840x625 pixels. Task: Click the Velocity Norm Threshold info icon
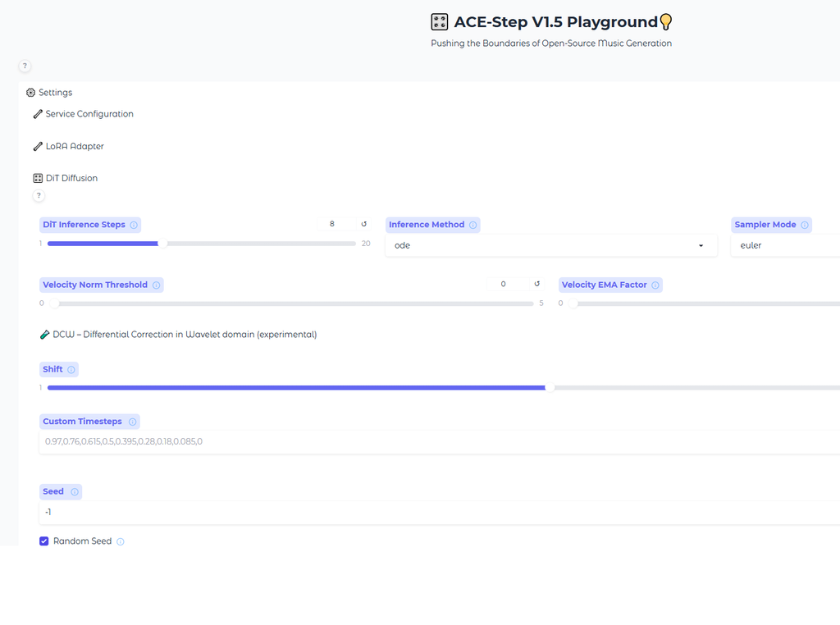tap(157, 285)
